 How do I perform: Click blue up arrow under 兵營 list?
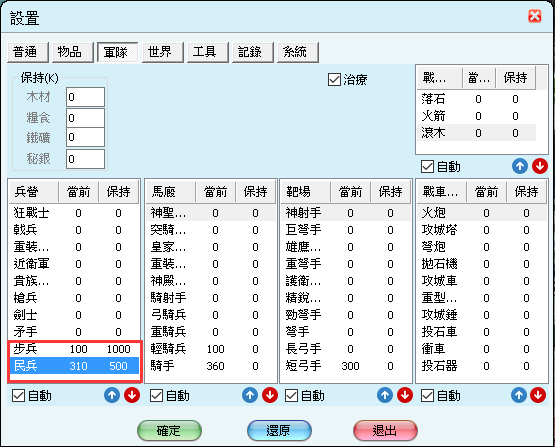pyautogui.click(x=112, y=395)
